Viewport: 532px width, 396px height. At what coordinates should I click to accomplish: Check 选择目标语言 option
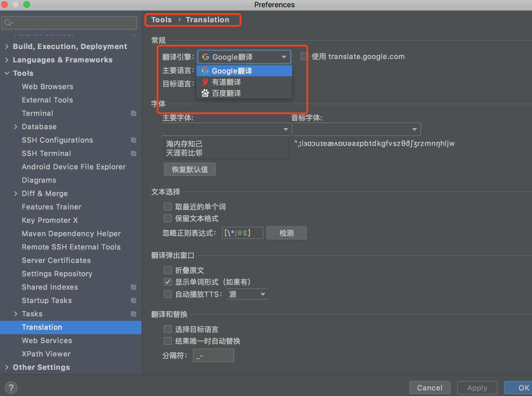(168, 329)
